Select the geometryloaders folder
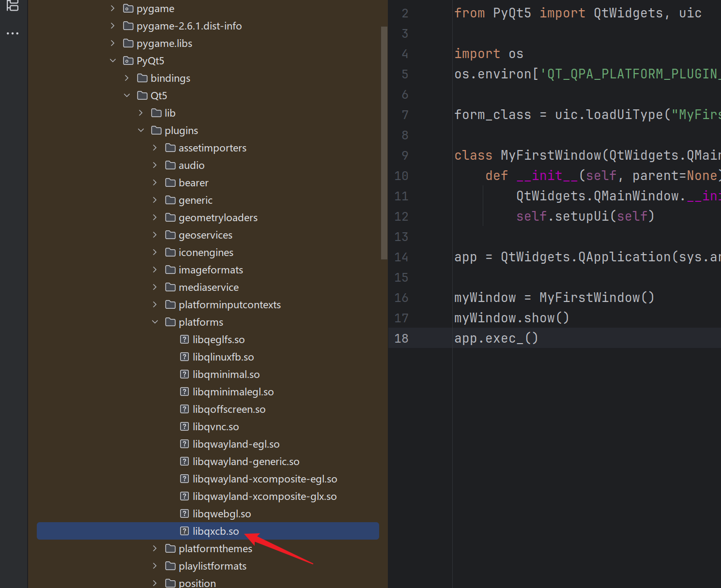 pos(218,217)
